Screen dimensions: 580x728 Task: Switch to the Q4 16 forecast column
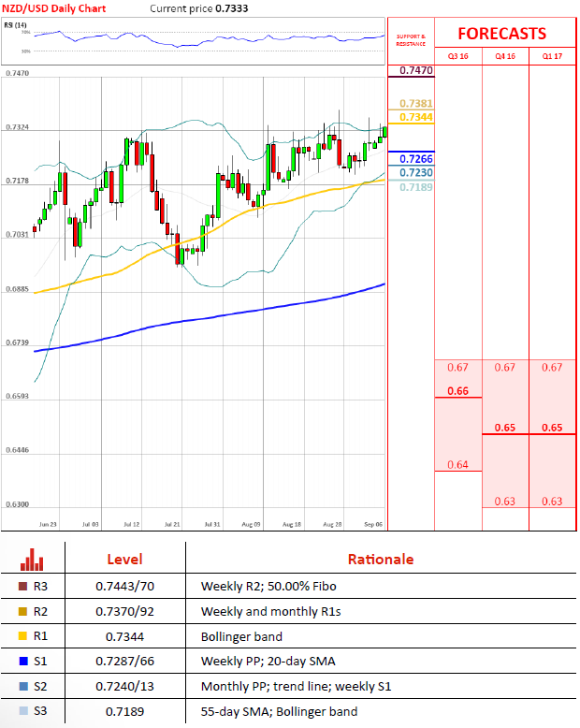coord(505,56)
